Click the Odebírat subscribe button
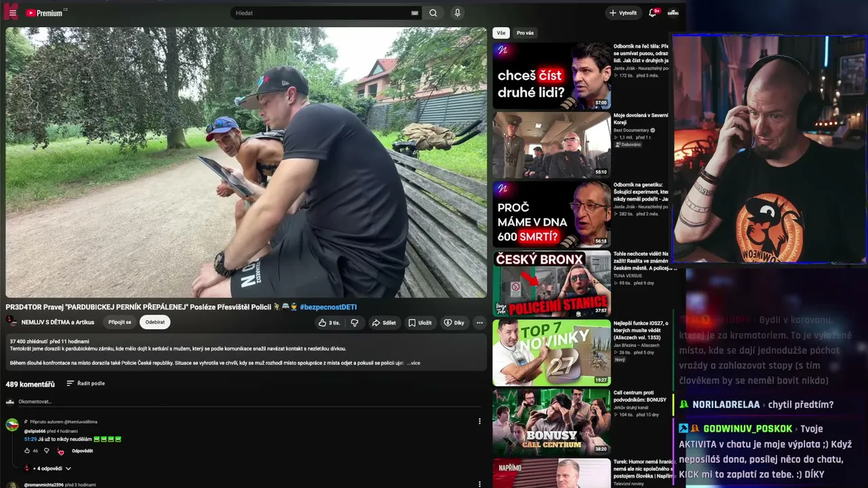Screen dimensions: 868x488 pos(155,322)
